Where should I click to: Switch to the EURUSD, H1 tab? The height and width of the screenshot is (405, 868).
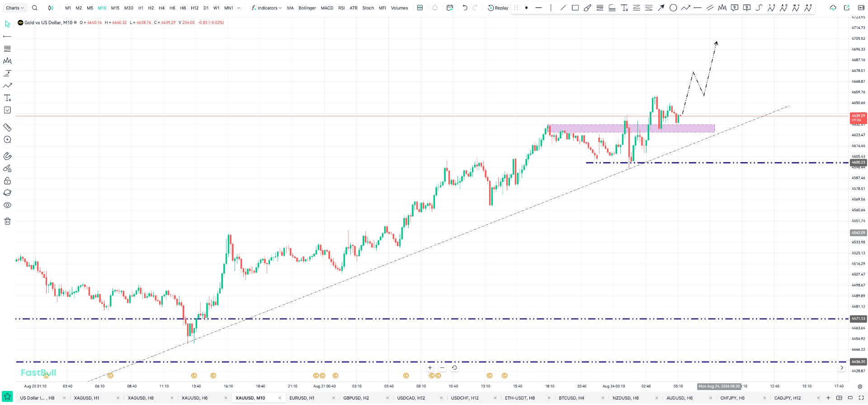click(302, 398)
